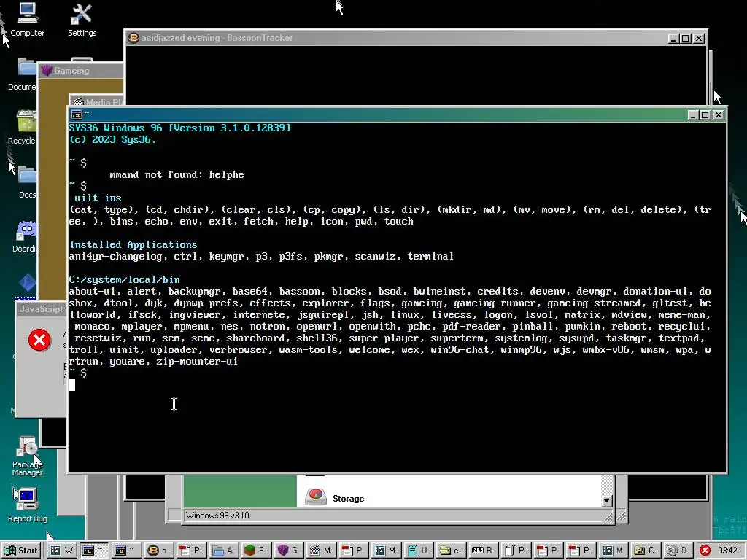
Task: Click the red error icon in JavaScript dialog
Action: point(39,340)
